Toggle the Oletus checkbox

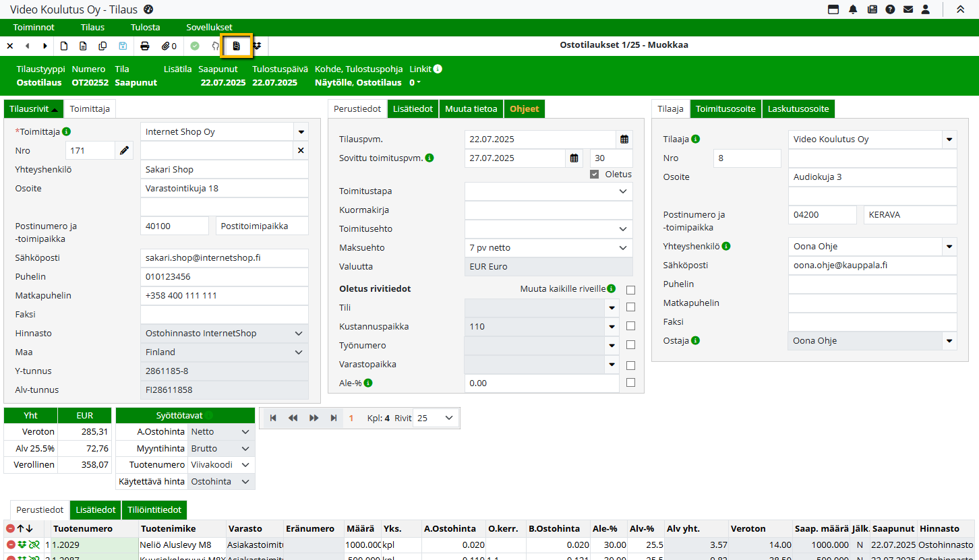click(594, 175)
